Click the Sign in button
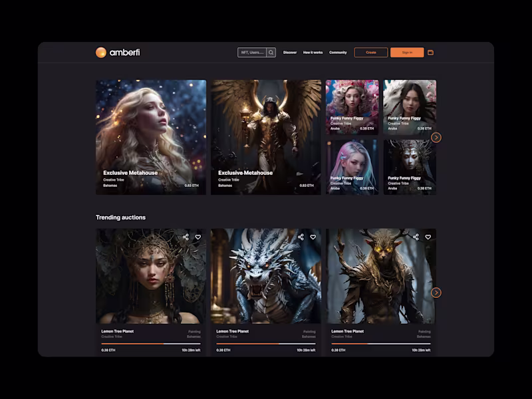 coord(408,52)
